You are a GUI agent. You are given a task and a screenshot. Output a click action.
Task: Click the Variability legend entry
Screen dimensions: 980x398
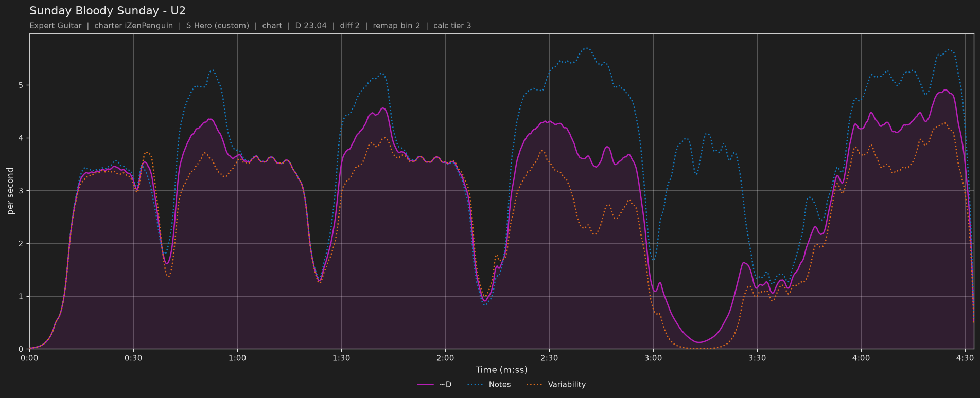tap(556, 384)
